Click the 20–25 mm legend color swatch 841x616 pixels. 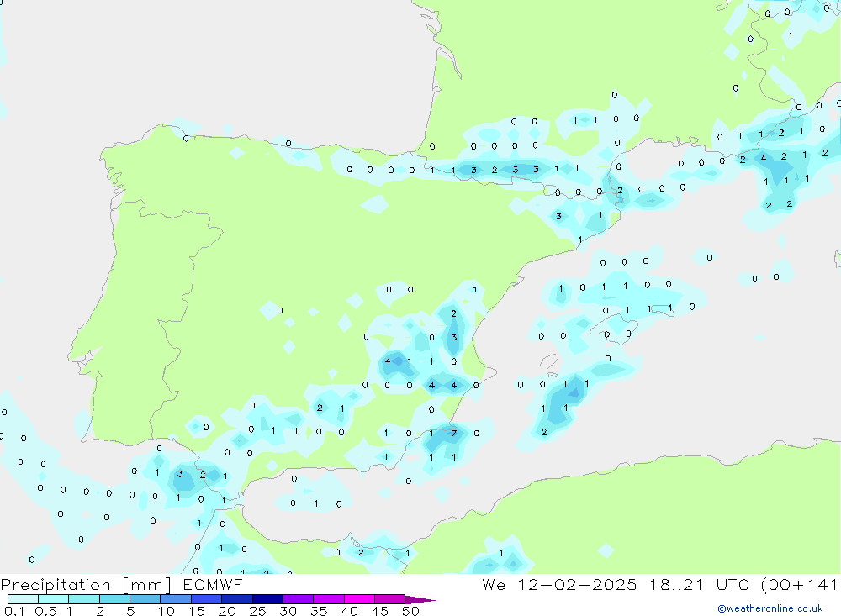coord(237,599)
